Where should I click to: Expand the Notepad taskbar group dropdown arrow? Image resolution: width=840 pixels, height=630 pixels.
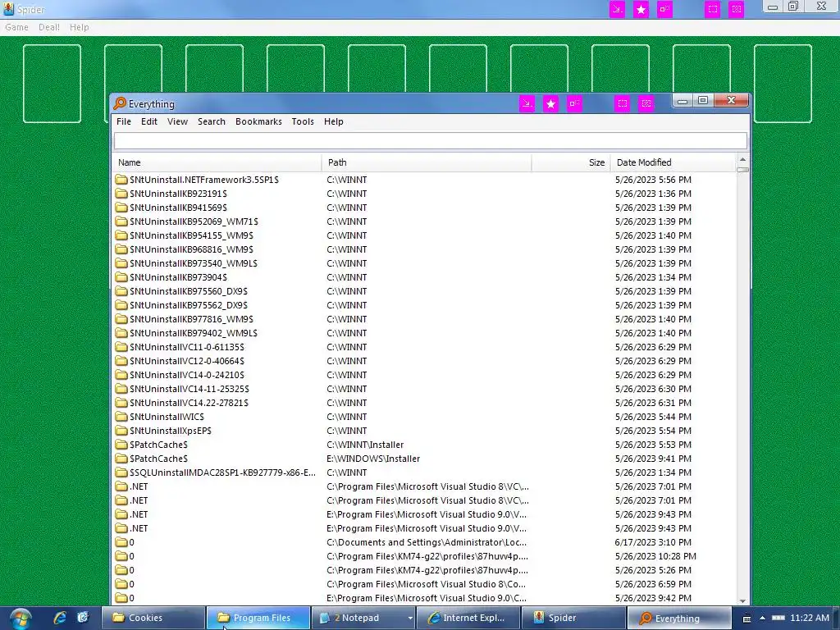410,619
